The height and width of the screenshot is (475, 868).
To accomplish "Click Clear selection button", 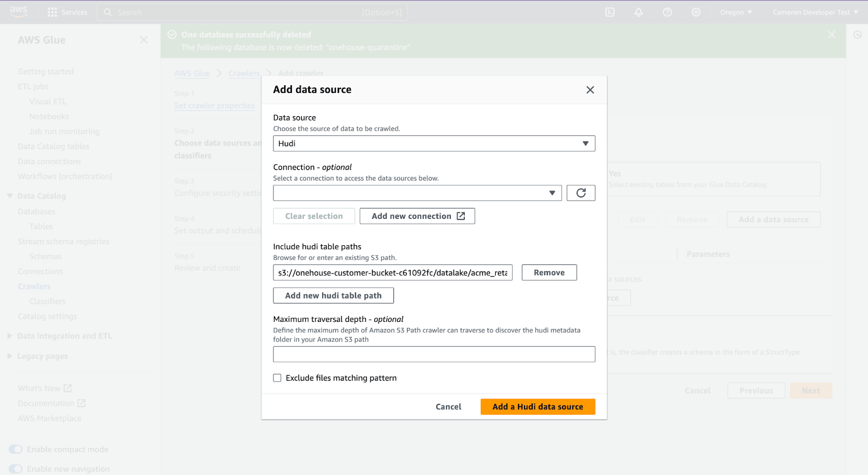I will click(314, 216).
